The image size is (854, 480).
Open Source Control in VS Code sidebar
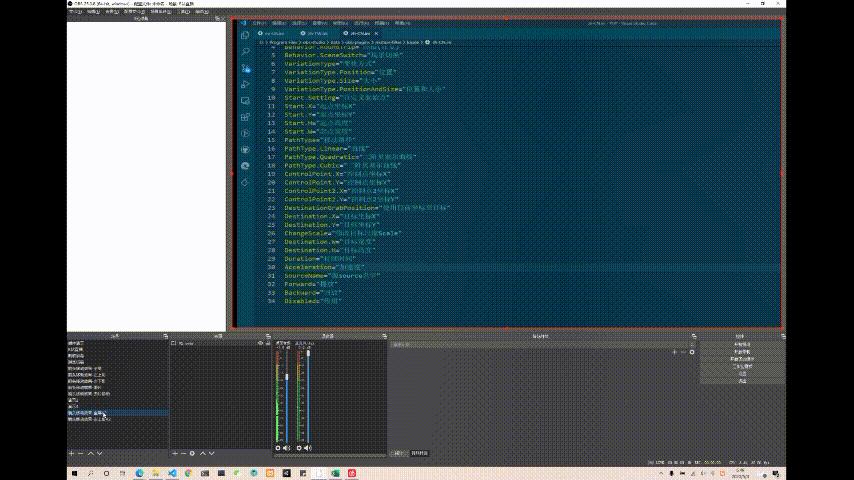pos(245,67)
